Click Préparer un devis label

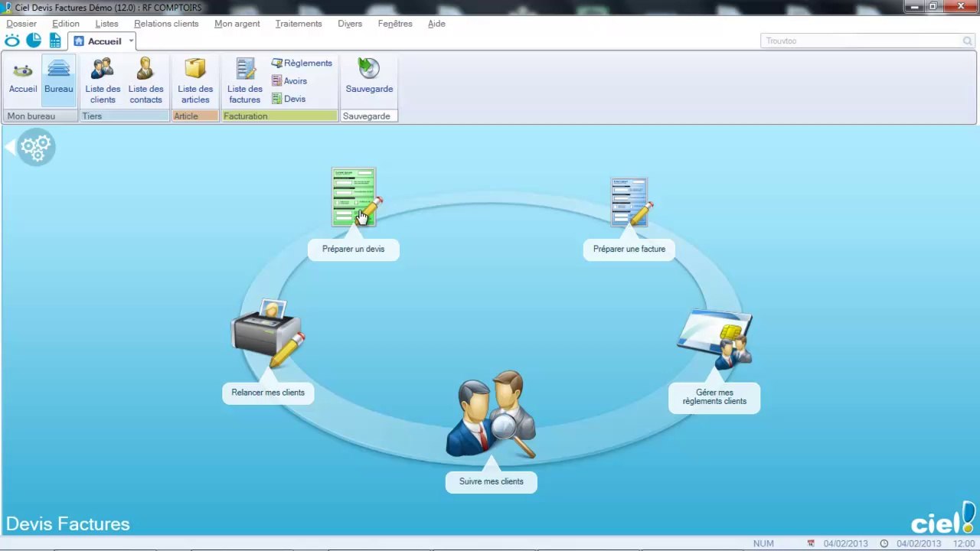(354, 249)
